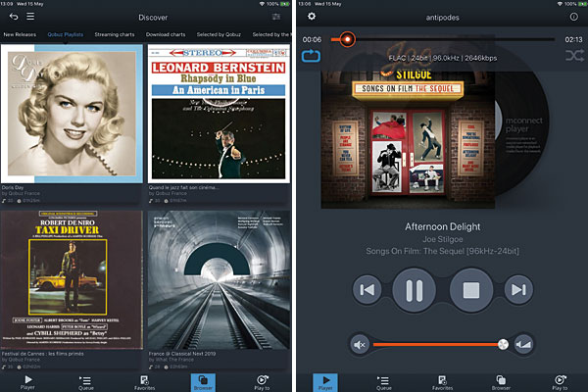
Task: Click the 'Doris Day' playlist title text
Action: [13, 187]
